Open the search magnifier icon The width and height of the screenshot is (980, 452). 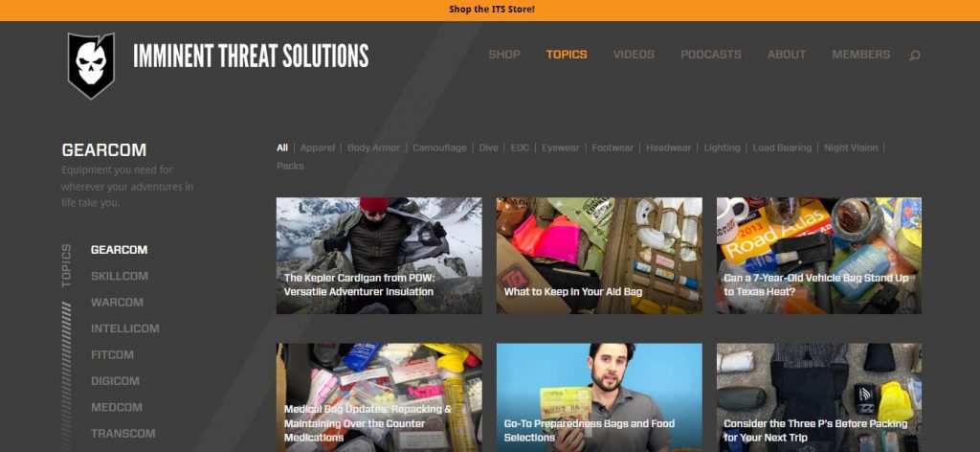click(914, 56)
